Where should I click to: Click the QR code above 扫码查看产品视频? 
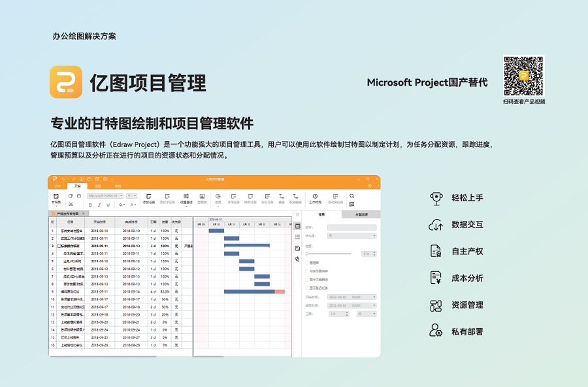point(523,76)
